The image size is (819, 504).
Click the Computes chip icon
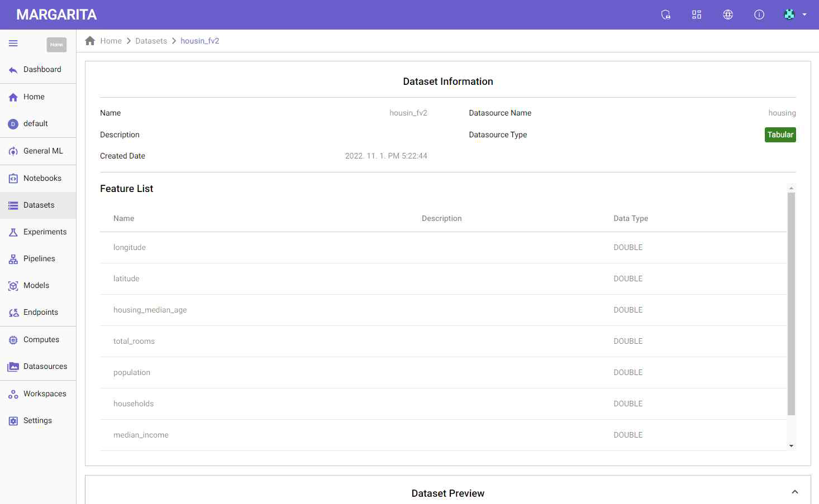[x=13, y=340]
